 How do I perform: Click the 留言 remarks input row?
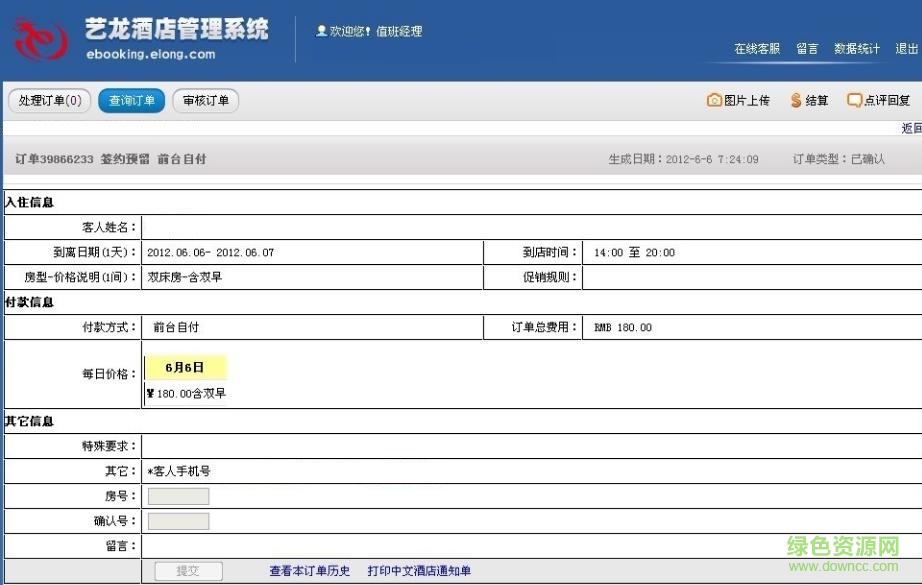[x=300, y=545]
